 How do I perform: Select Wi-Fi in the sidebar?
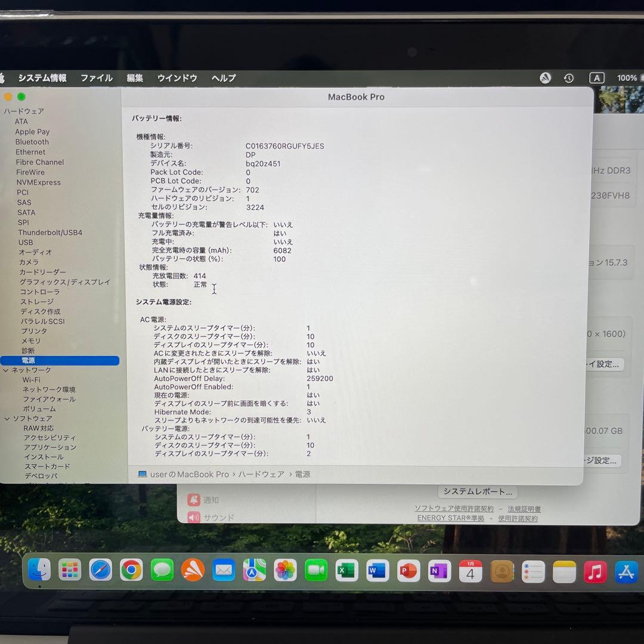(32, 379)
